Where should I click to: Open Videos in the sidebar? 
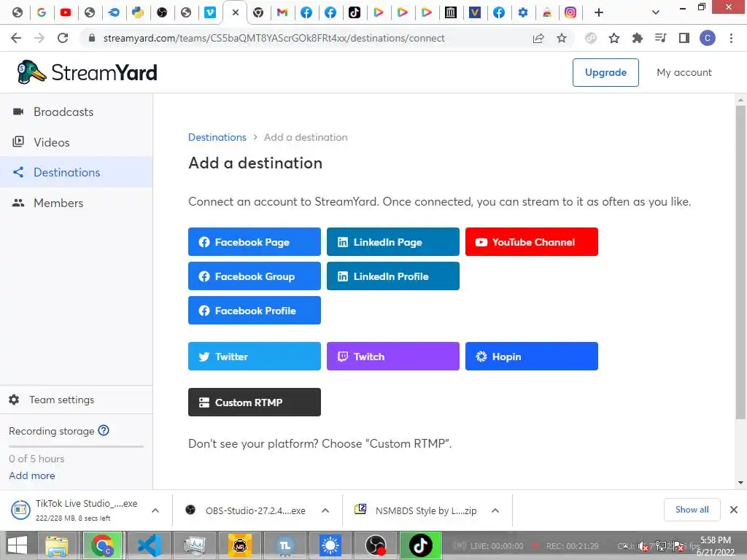point(76,142)
